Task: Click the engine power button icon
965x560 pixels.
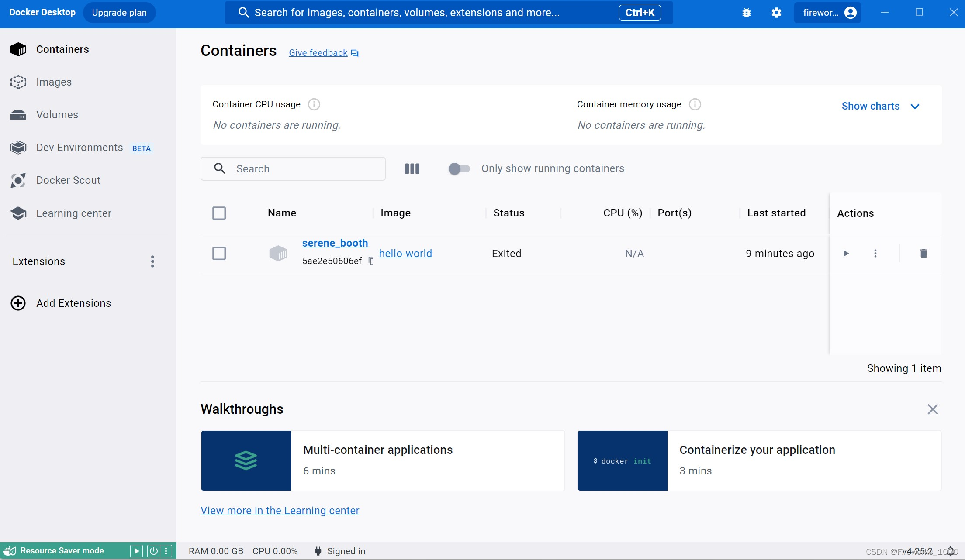Action: 153,551
